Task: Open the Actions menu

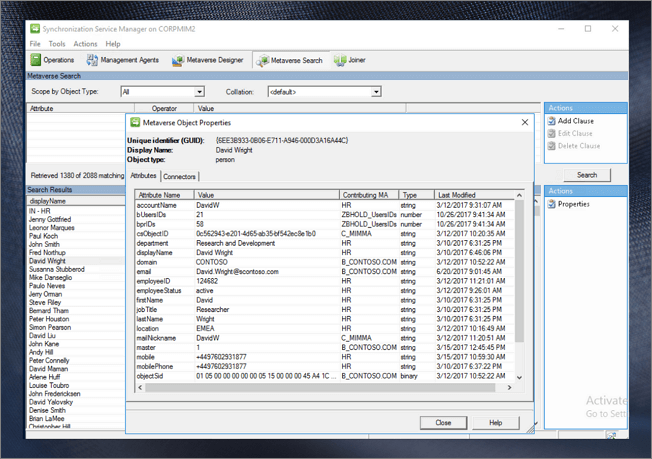Action: 85,44
